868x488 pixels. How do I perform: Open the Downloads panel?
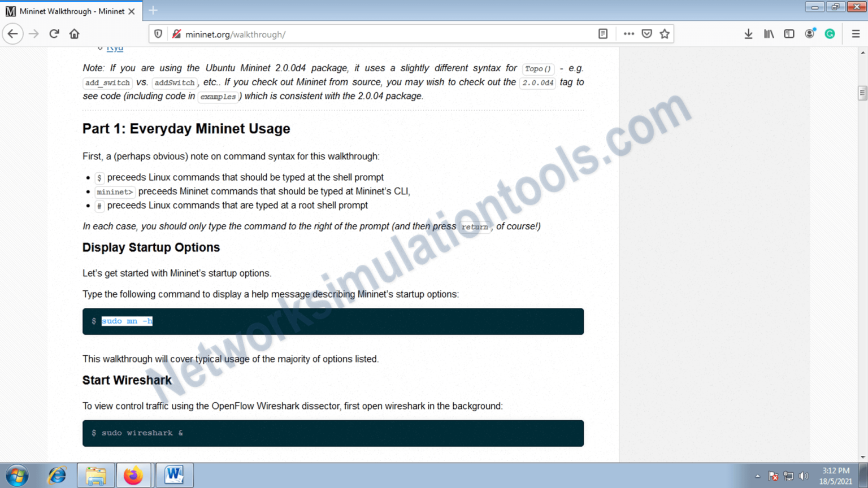click(748, 34)
